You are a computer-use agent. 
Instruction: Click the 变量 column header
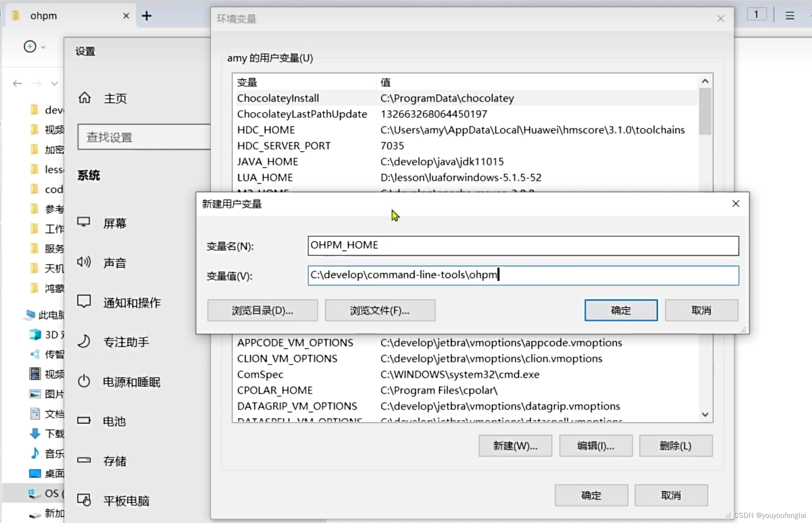click(304, 82)
